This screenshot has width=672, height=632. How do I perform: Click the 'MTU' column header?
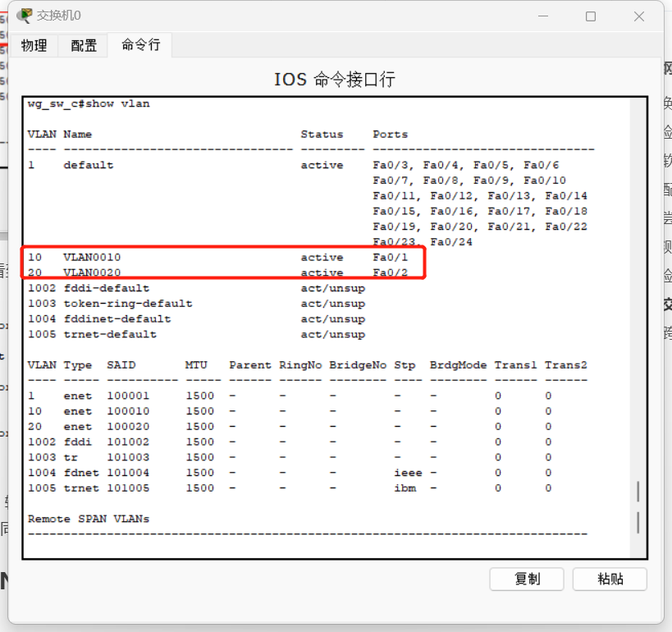point(196,365)
